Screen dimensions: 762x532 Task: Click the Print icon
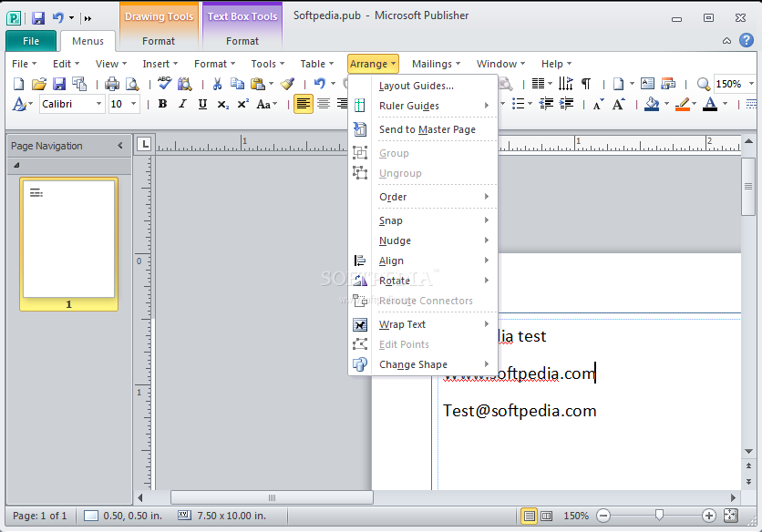[112, 84]
